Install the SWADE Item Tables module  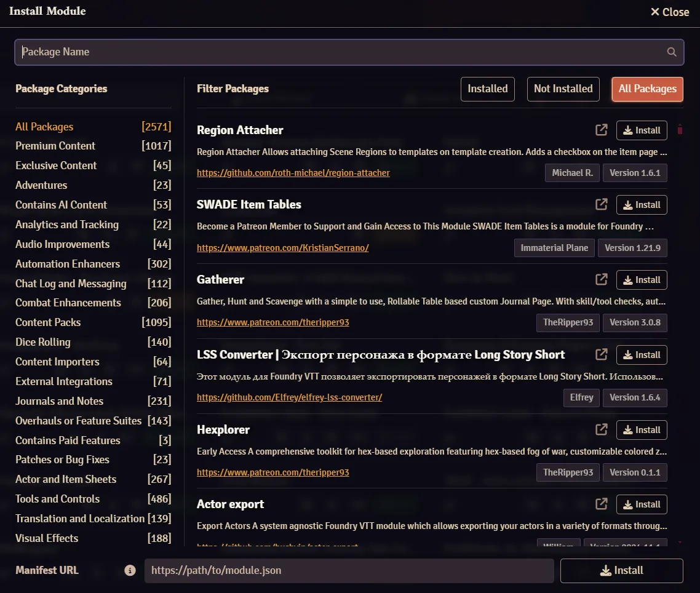pos(642,205)
